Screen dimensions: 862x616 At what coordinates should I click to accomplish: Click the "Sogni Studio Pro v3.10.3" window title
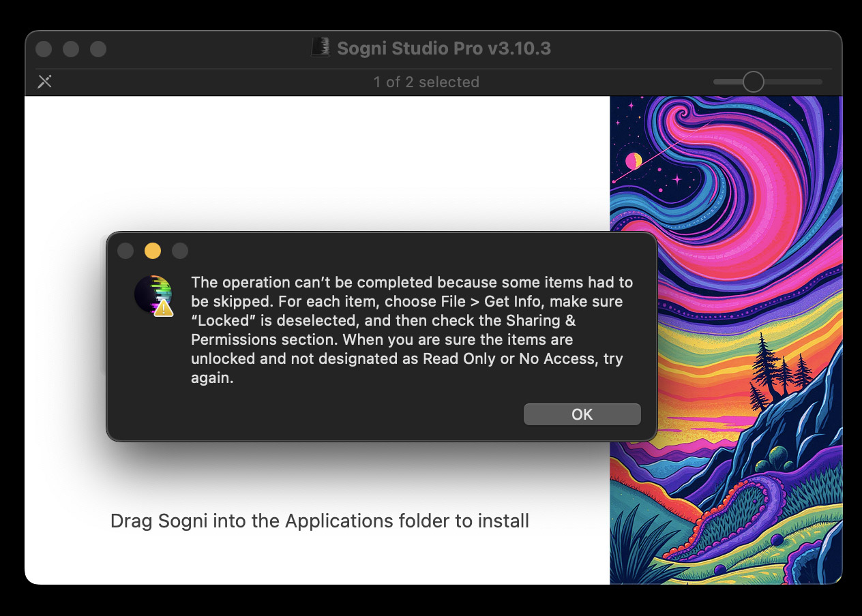(x=443, y=48)
